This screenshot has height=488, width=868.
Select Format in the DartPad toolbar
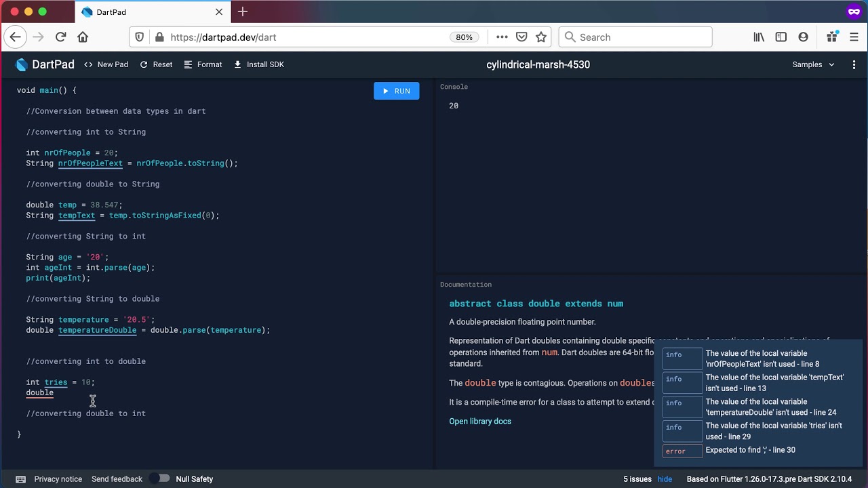[203, 64]
